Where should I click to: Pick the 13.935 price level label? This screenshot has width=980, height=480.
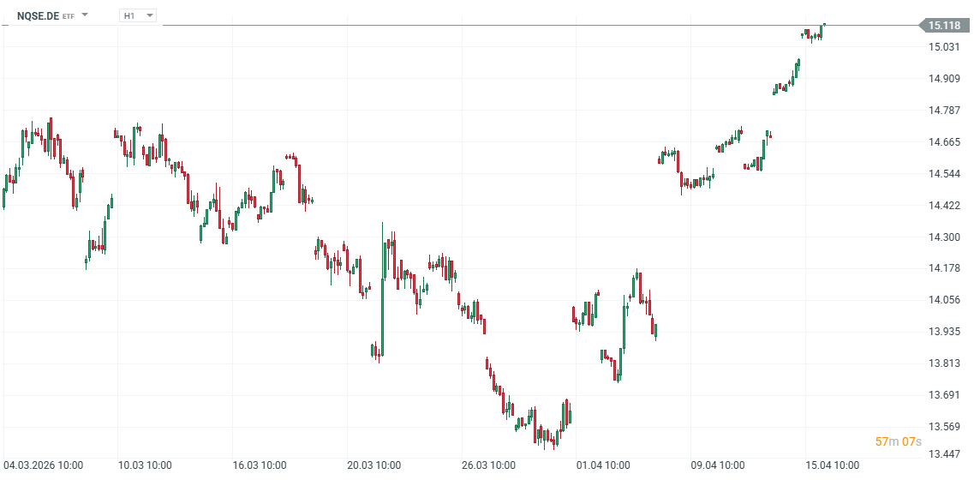pos(944,332)
